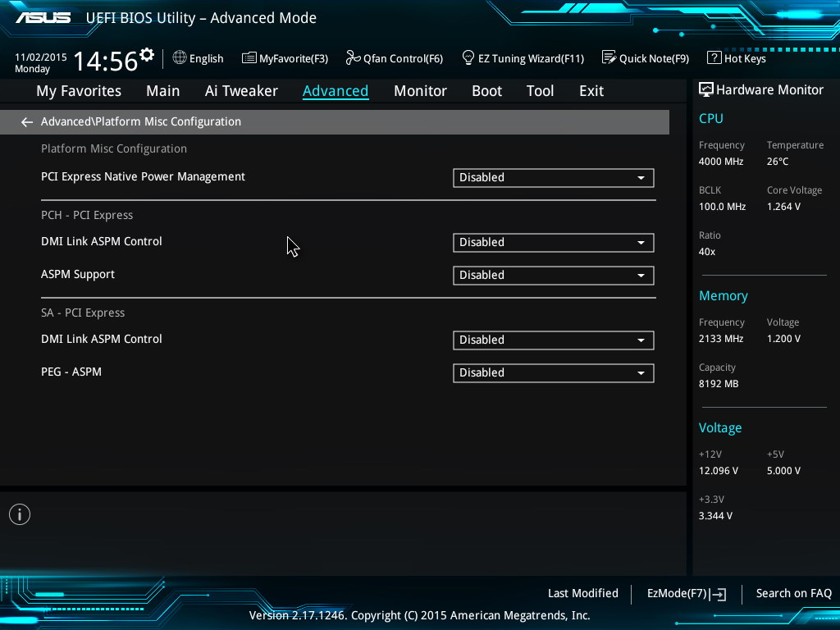Viewport: 840px width, 630px height.
Task: Expand SA DMI Link ASPM Control dropdown
Action: 553,340
